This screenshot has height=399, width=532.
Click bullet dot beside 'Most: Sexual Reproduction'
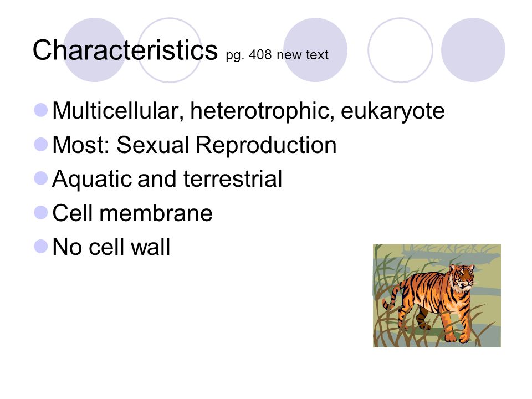[41, 144]
